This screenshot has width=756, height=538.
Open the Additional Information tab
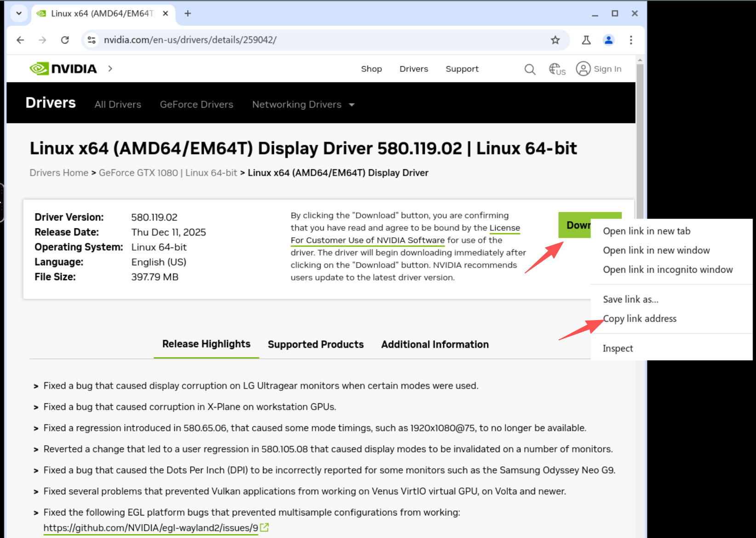(435, 344)
